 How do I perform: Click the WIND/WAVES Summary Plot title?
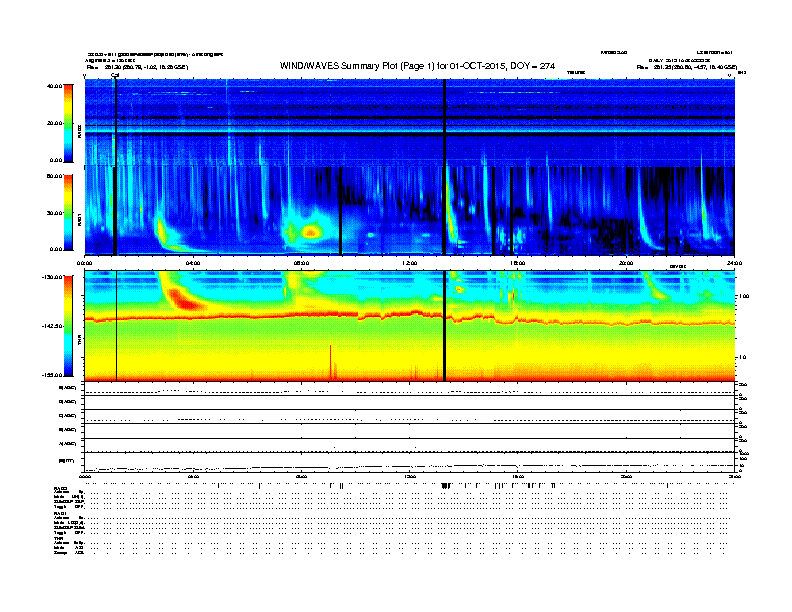(x=417, y=66)
